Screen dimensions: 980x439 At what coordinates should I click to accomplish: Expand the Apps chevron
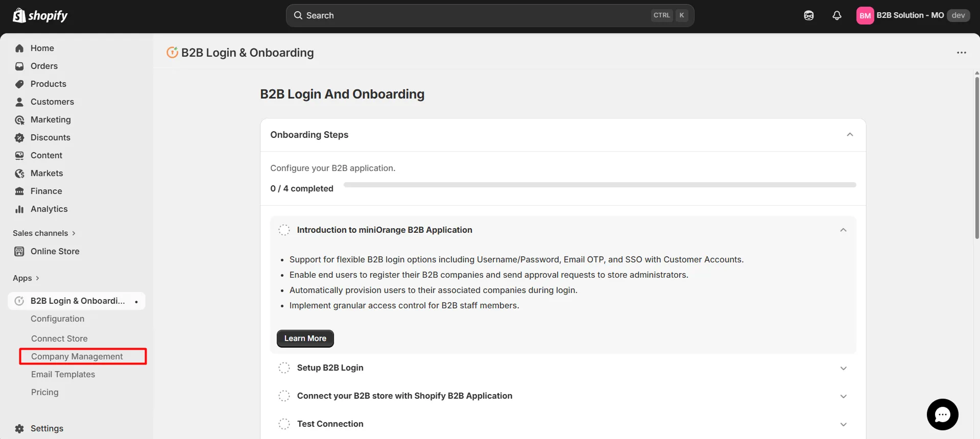(37, 278)
